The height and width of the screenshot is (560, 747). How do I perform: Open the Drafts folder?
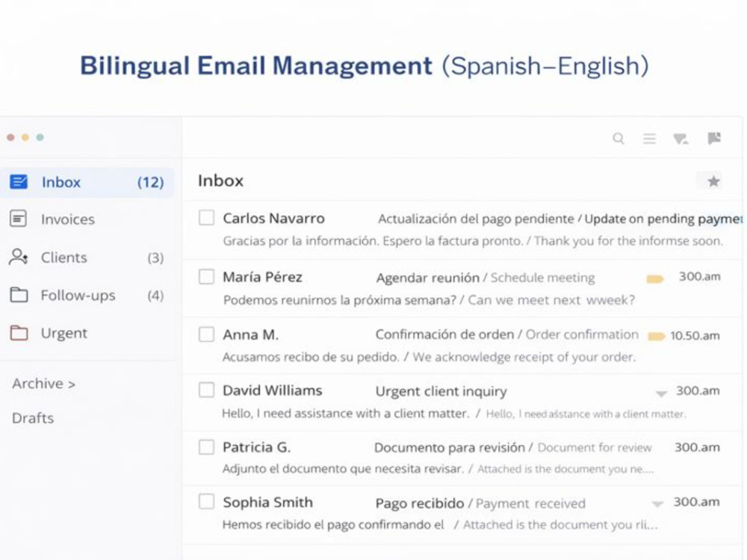(x=33, y=418)
